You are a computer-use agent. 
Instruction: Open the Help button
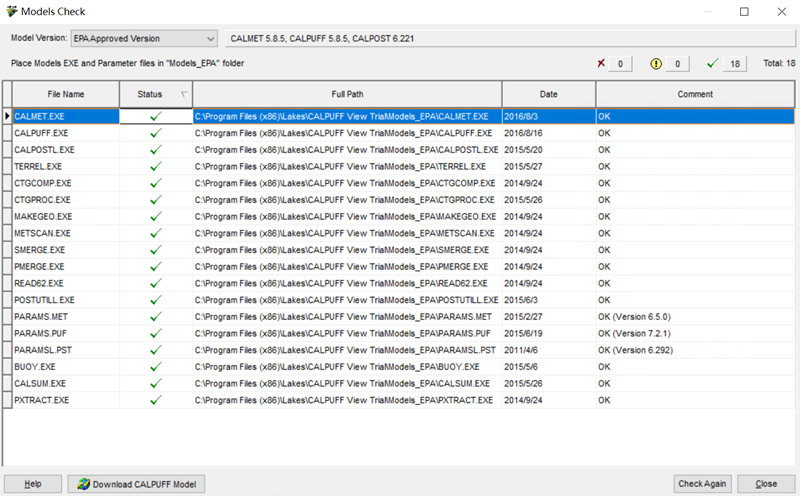click(x=33, y=484)
